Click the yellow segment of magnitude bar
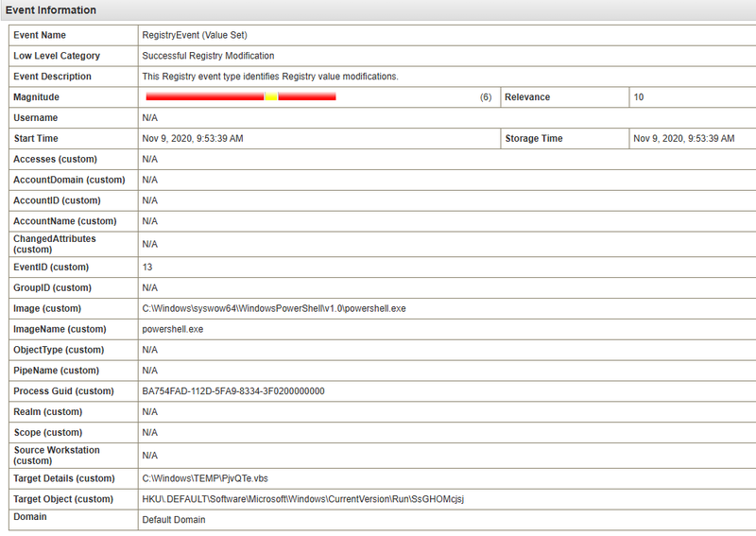This screenshot has height=536, width=756. [x=271, y=97]
